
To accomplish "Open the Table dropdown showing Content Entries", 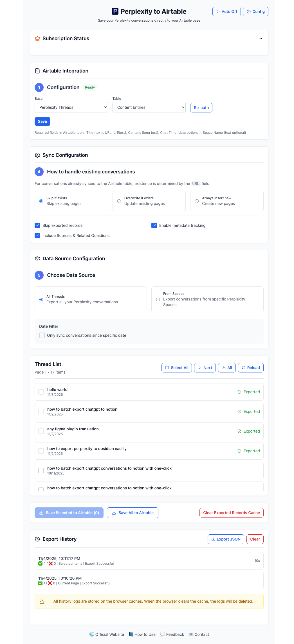I will [149, 107].
